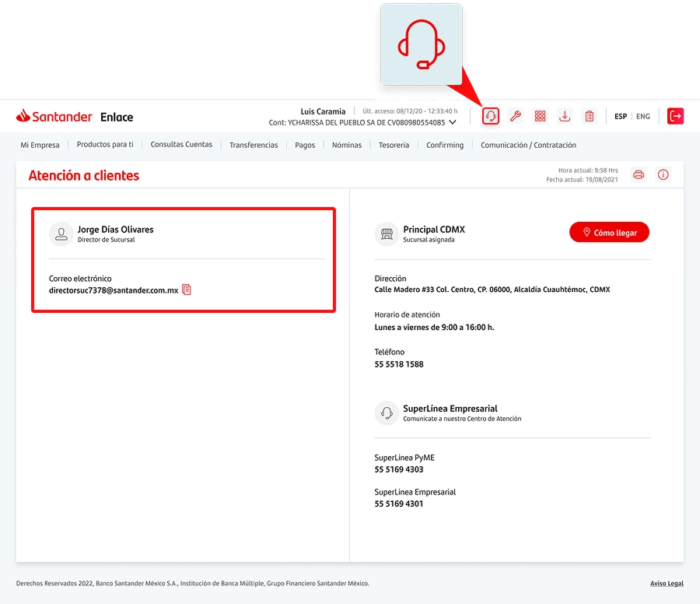Viewport: 700px width, 604px height.
Task: Open the wrench settings icon
Action: point(515,116)
